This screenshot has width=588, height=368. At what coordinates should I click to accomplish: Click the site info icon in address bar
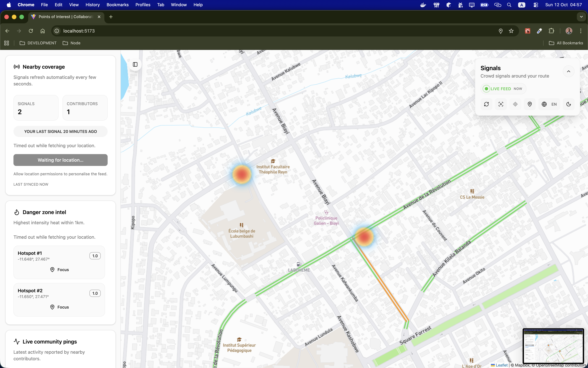coord(57,31)
